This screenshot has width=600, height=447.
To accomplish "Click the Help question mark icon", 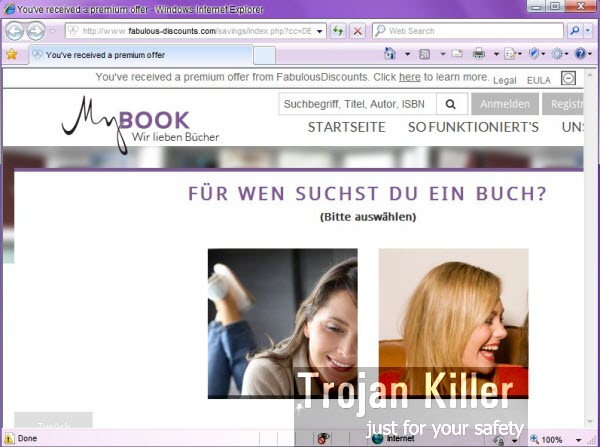I will click(581, 54).
